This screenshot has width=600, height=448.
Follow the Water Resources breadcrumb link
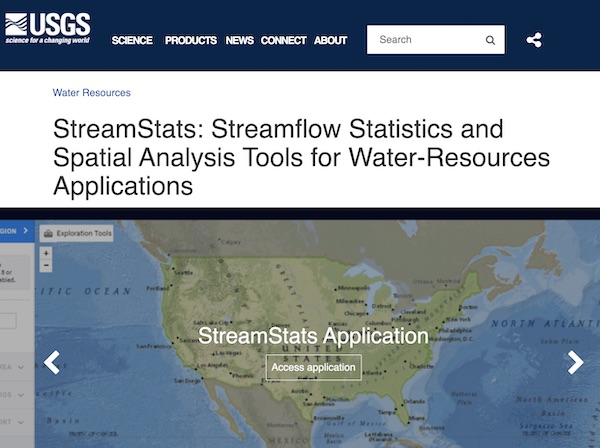tap(92, 93)
